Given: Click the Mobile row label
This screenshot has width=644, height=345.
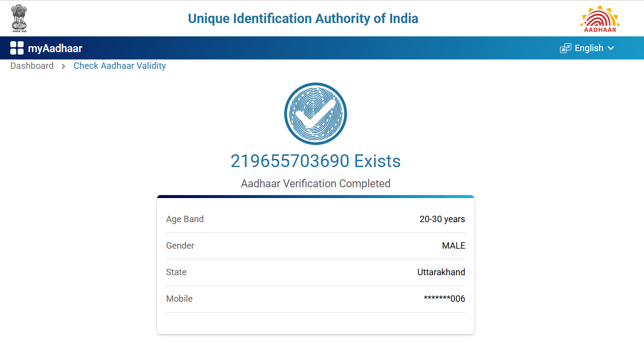Looking at the screenshot, I should click(x=179, y=299).
